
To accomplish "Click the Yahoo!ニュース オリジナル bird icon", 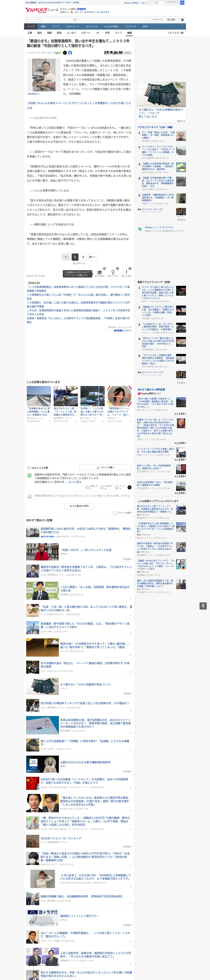I will [x=140, y=229].
